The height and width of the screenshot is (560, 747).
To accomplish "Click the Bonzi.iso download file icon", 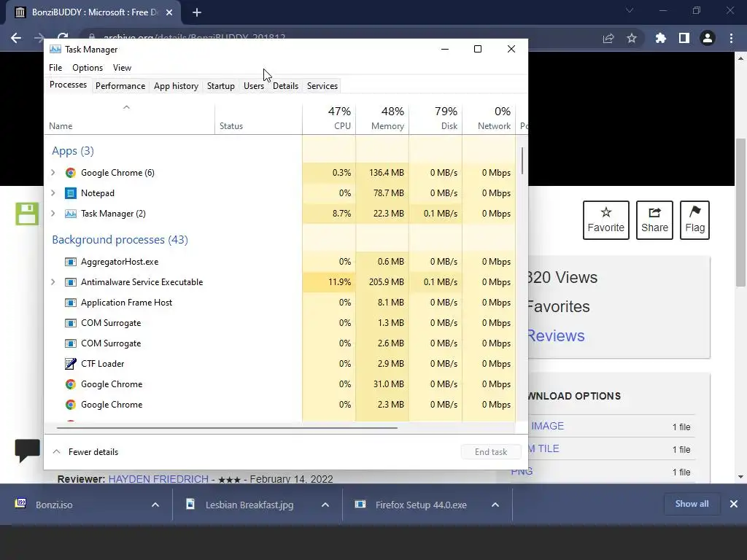I will 20,504.
